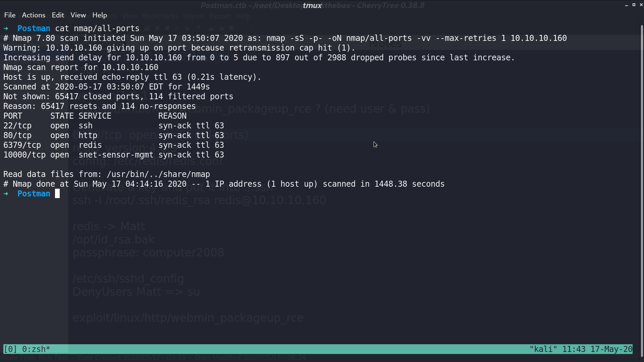Viewport: 644px width, 362px height.
Task: Click the 0:zsh* window in tmux status bar
Action: pyautogui.click(x=36, y=349)
